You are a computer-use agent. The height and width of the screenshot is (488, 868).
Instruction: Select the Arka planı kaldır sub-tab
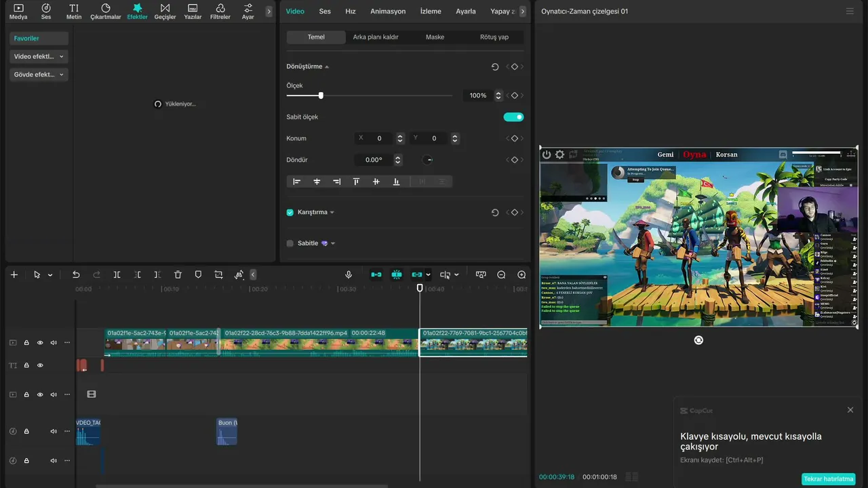376,37
